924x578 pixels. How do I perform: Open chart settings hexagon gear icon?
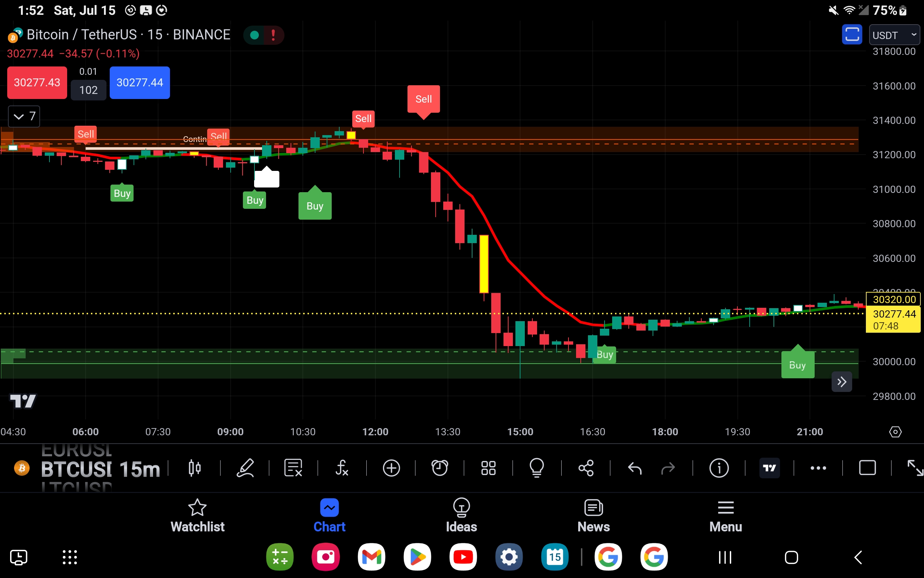coord(895,432)
